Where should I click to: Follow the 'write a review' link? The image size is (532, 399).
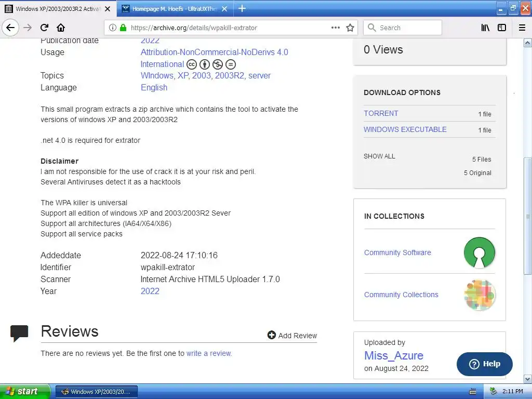[x=209, y=353]
